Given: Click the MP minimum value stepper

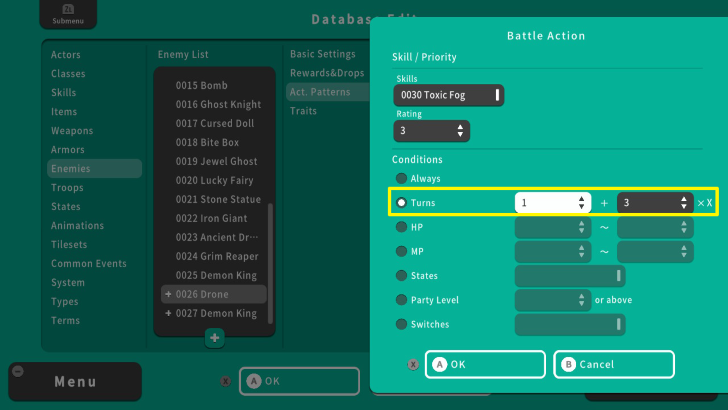Looking at the screenshot, I should click(553, 251).
